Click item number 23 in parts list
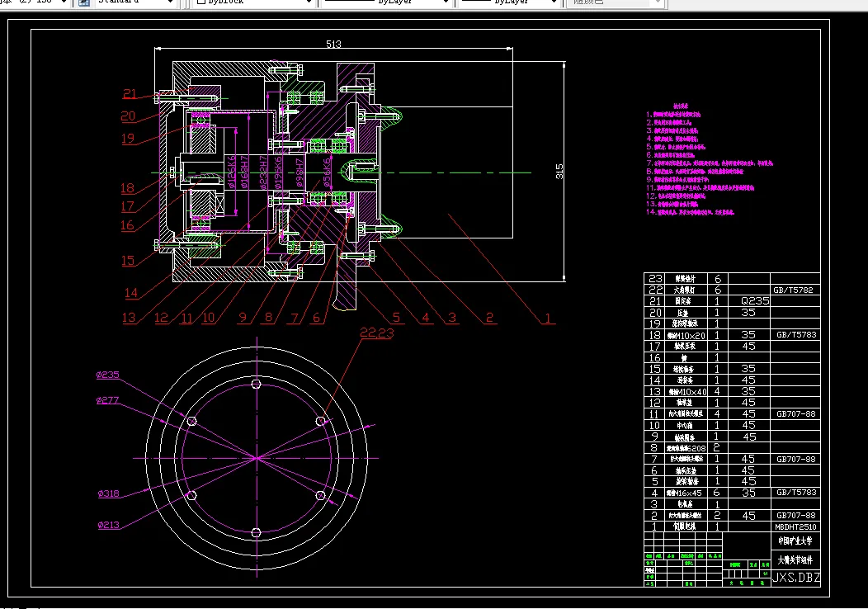The width and height of the screenshot is (868, 609). click(655, 278)
